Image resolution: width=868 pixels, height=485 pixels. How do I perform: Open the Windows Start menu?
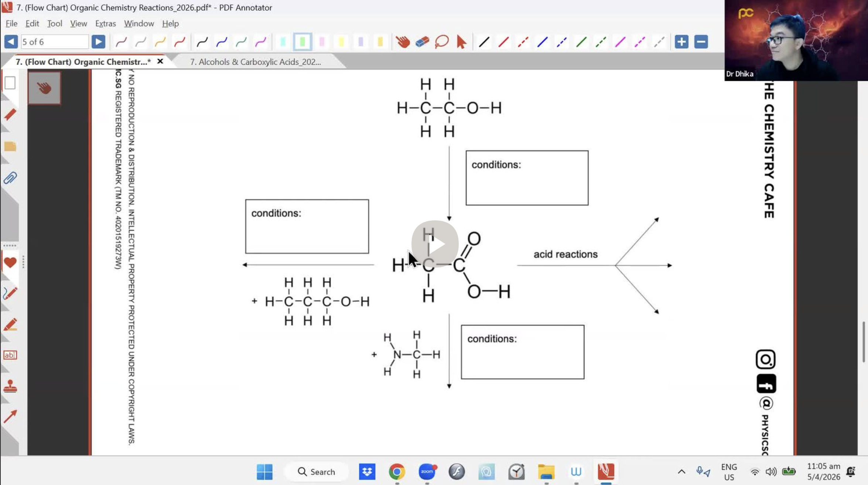(x=264, y=472)
